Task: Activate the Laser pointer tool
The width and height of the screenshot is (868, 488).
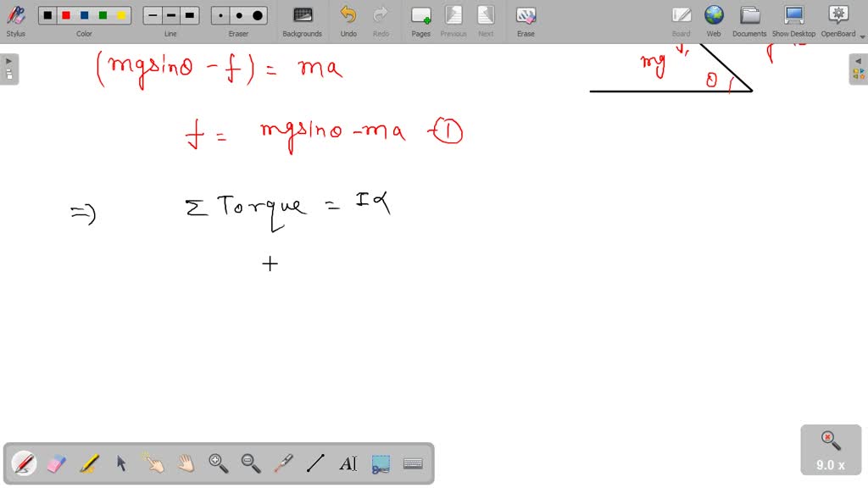Action: pyautogui.click(x=283, y=463)
